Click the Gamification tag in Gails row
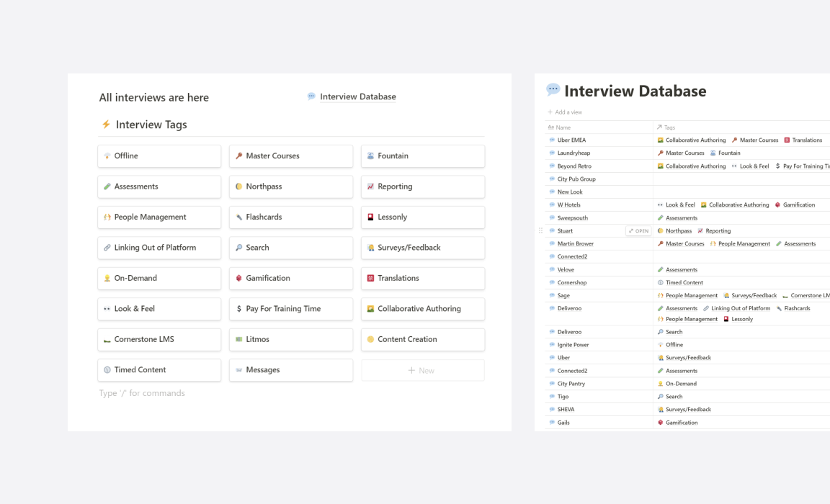Image resolution: width=830 pixels, height=504 pixels. point(677,423)
